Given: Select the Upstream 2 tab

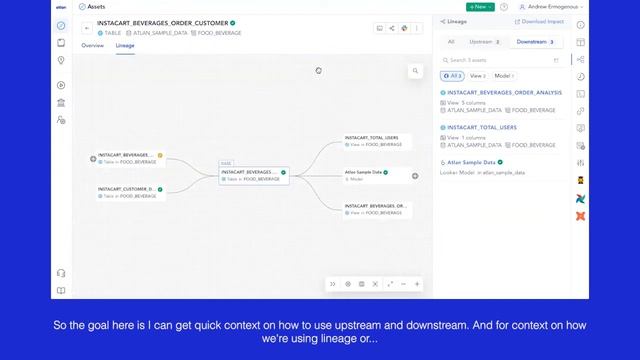Looking at the screenshot, I should pyautogui.click(x=484, y=42).
